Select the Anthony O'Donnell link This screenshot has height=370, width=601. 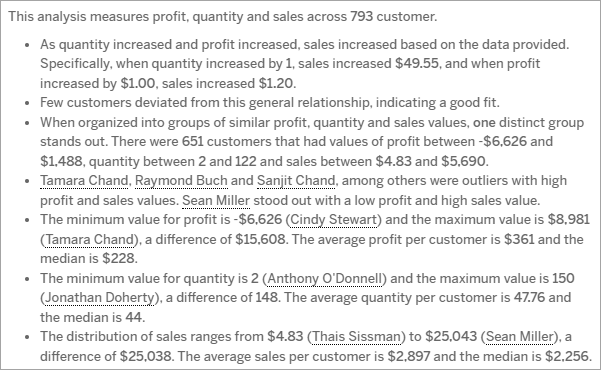click(x=324, y=278)
